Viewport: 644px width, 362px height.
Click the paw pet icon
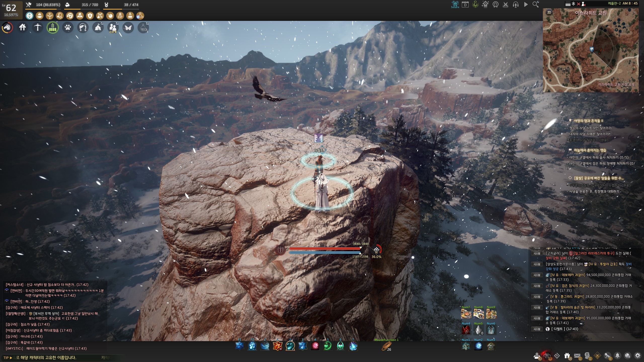(68, 27)
